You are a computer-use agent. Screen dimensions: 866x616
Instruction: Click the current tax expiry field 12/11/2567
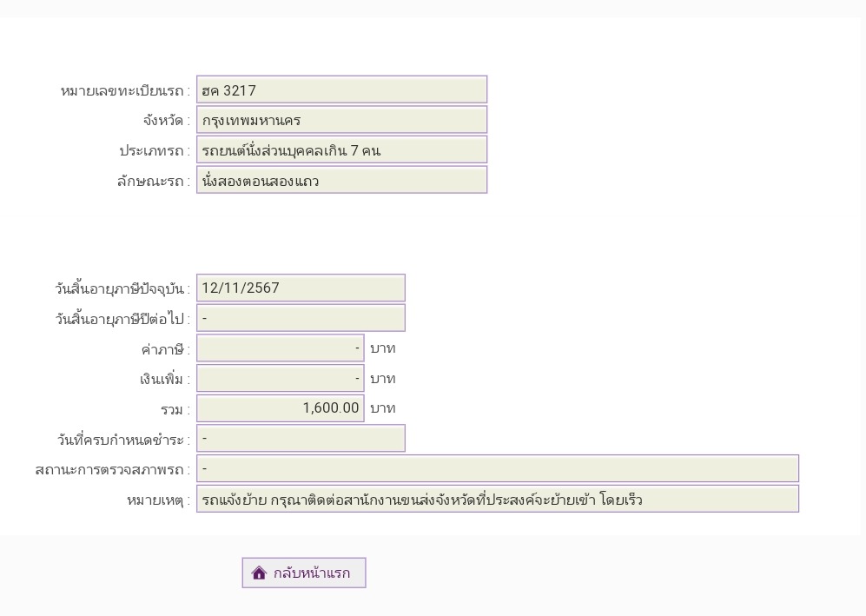tap(301, 288)
